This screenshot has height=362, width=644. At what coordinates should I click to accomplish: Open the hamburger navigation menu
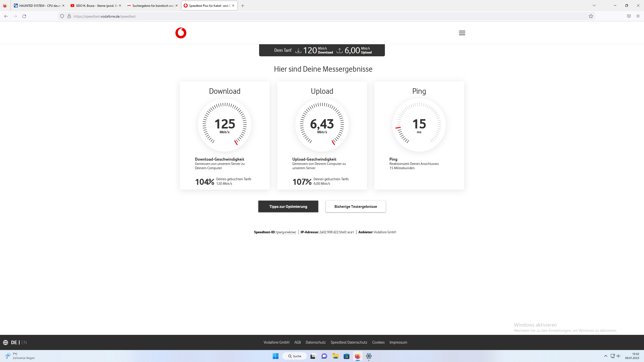click(x=462, y=33)
